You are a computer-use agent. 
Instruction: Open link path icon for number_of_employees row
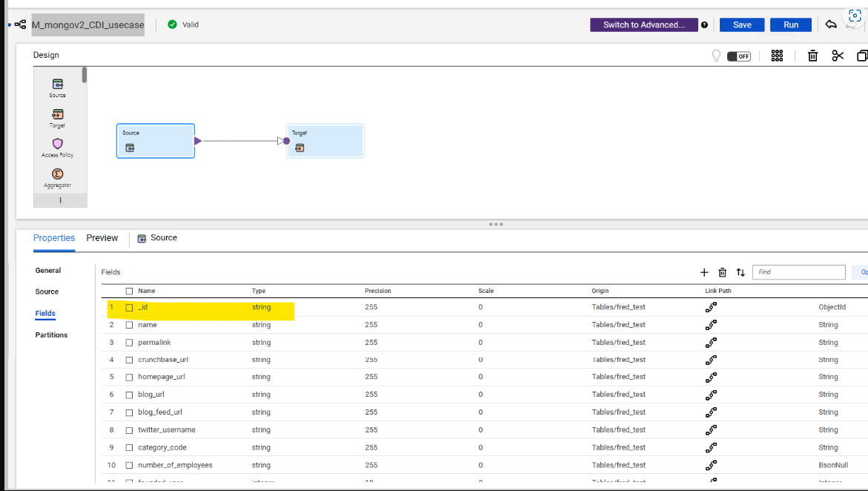[711, 465]
